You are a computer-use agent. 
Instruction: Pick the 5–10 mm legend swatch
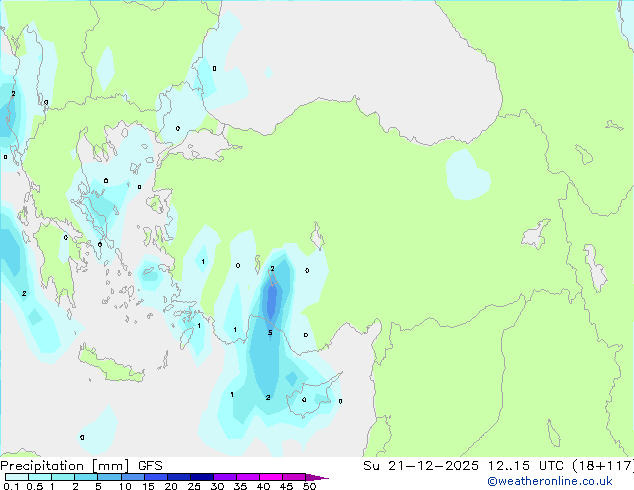[109, 477]
